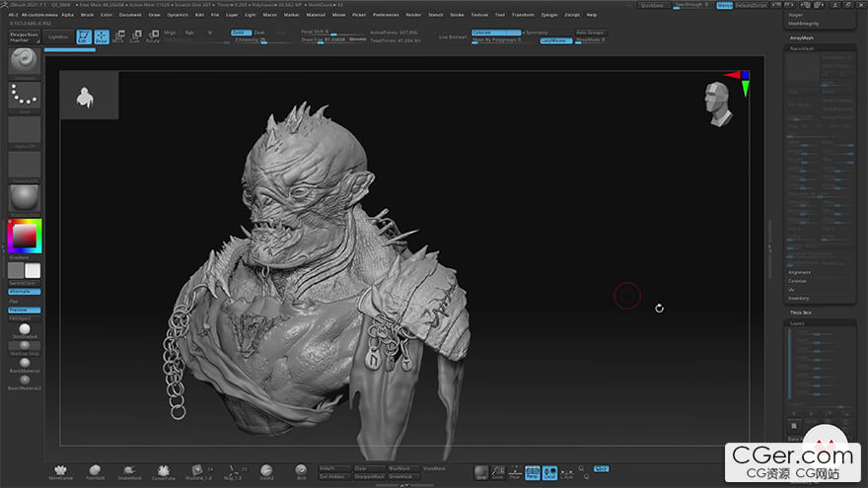Image resolution: width=868 pixels, height=488 pixels.
Task: Click the LightBox button
Action: pyautogui.click(x=58, y=37)
